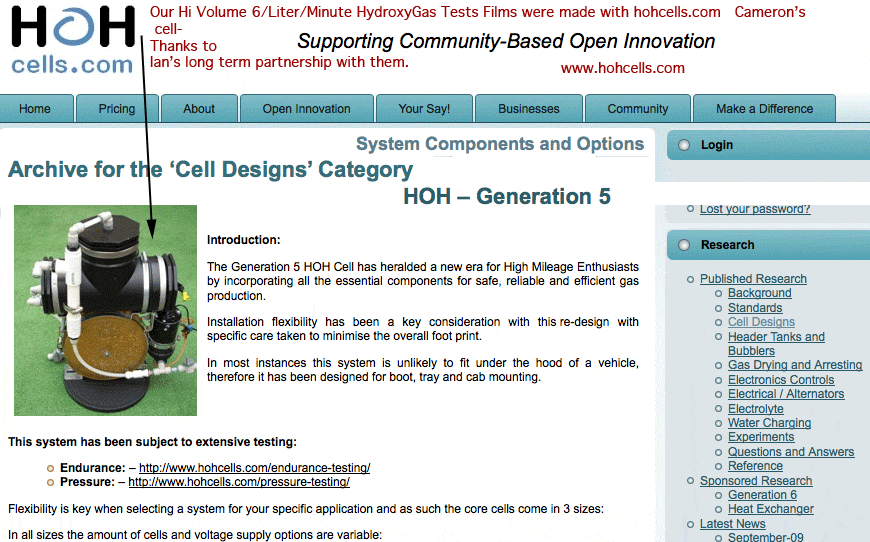This screenshot has width=870, height=542.
Task: Click the HOH – Generation 5 heading
Action: tap(507, 196)
